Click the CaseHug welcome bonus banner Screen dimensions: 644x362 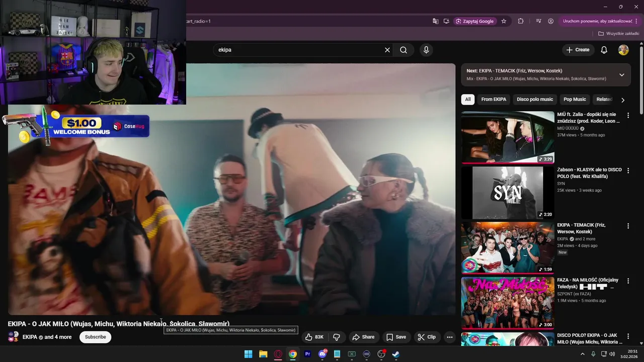click(76, 126)
